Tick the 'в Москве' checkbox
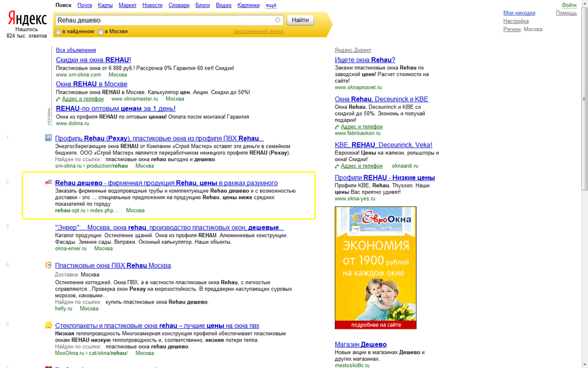588x368 pixels. pyautogui.click(x=100, y=32)
